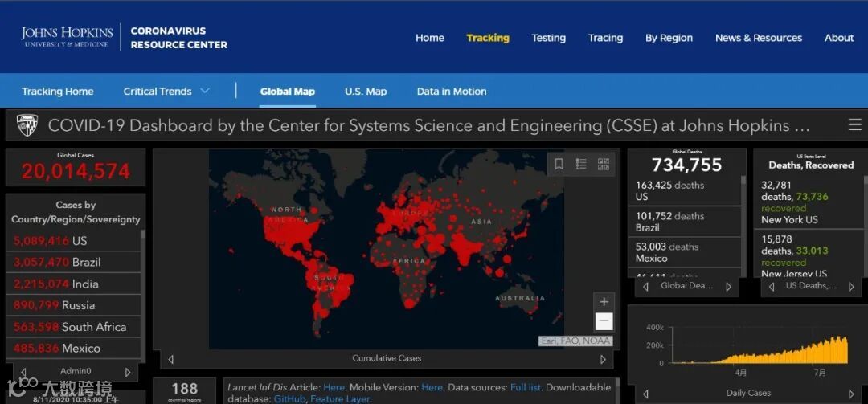Screen dimensions: 868x404
Task: Open News & Resources nav item
Action: 759,38
